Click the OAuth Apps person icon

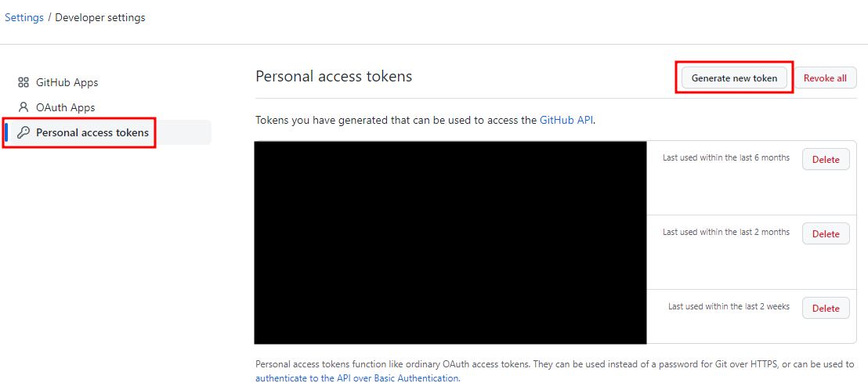coord(24,107)
